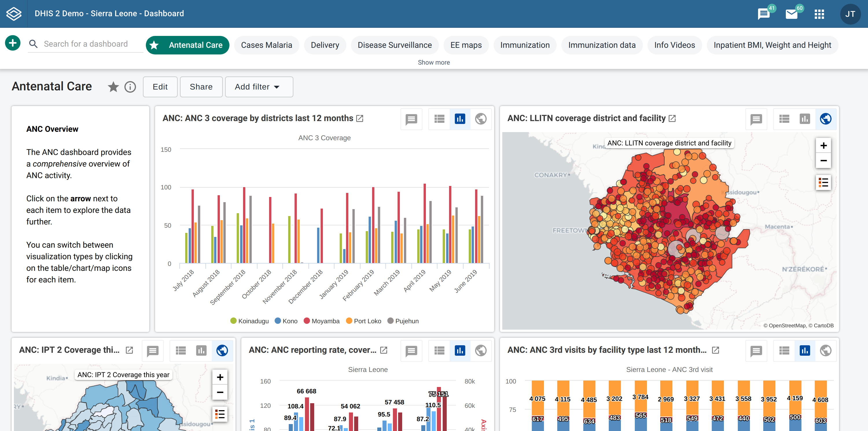Open JT user profile menu
Viewport: 868px width, 431px height.
click(850, 14)
